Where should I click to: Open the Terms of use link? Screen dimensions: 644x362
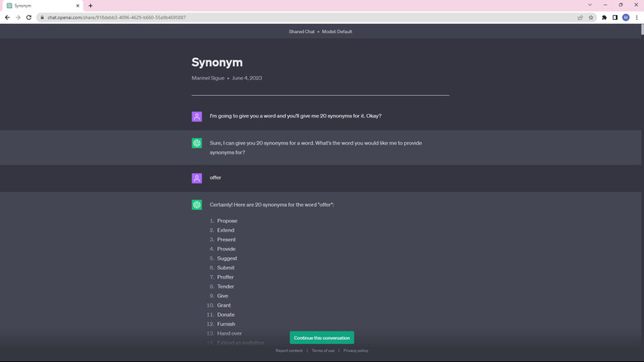coord(323,350)
